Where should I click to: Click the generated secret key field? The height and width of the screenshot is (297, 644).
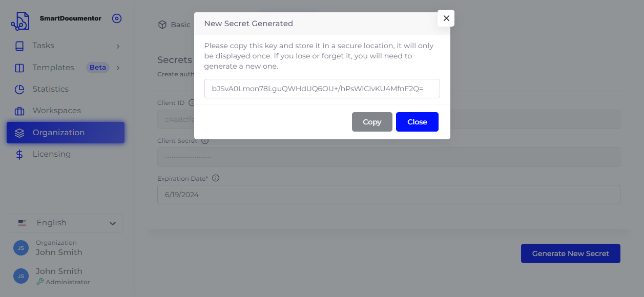[x=322, y=89]
